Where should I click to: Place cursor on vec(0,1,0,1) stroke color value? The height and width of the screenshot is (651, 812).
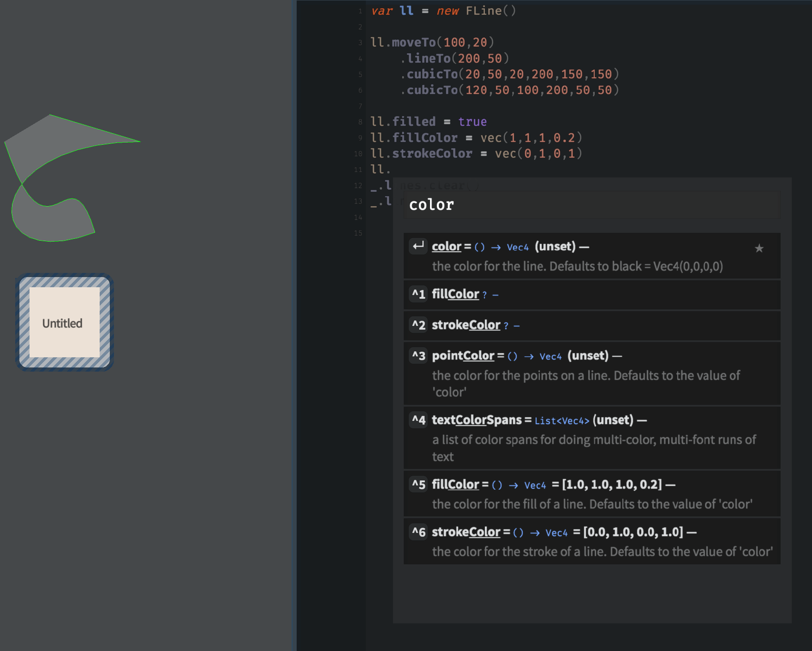(x=538, y=154)
